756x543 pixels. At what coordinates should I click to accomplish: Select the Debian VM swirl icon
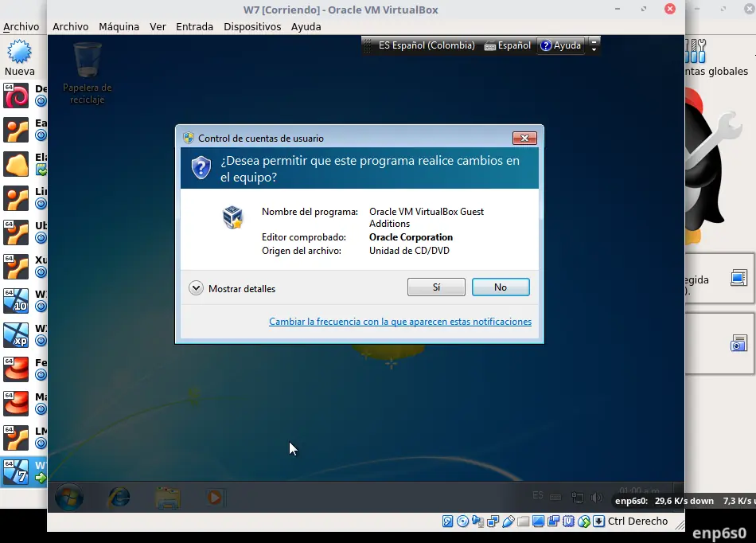(x=16, y=96)
